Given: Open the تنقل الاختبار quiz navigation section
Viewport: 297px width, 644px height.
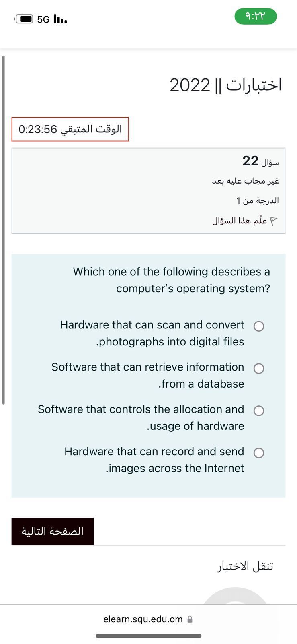Looking at the screenshot, I should click(245, 566).
